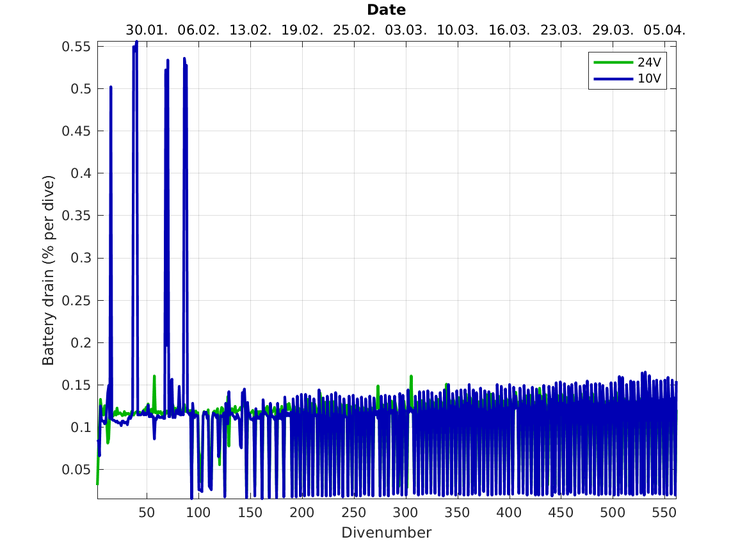Click the 400 divenumber tick label
The width and height of the screenshot is (747, 560).
[510, 513]
